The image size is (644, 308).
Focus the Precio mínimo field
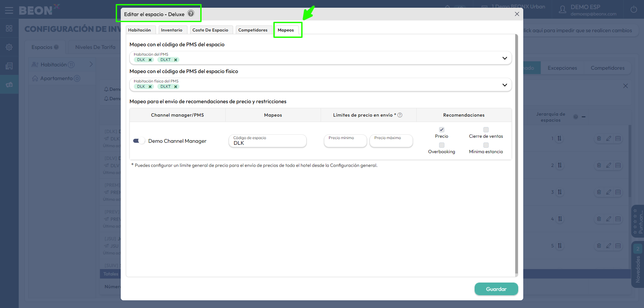345,141
